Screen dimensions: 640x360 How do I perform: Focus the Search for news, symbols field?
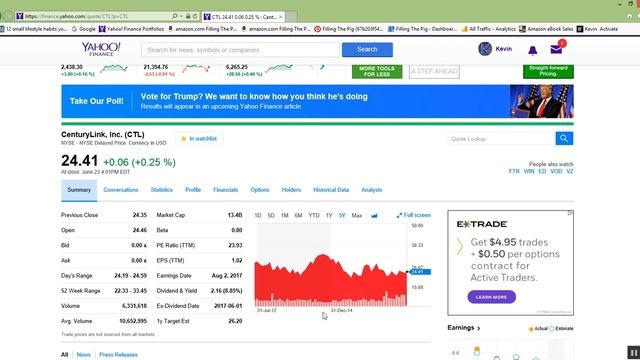(241, 50)
